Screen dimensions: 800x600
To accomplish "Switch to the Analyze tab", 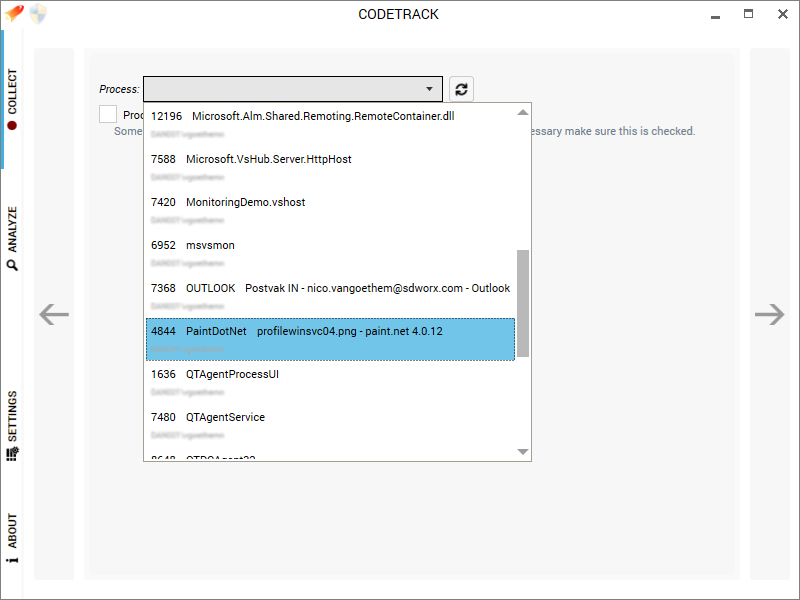I will tap(12, 238).
